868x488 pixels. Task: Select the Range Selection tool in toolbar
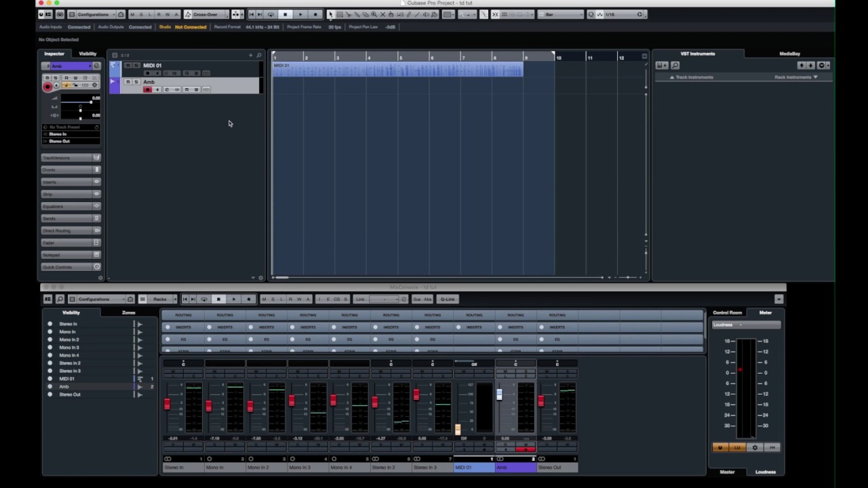point(340,14)
